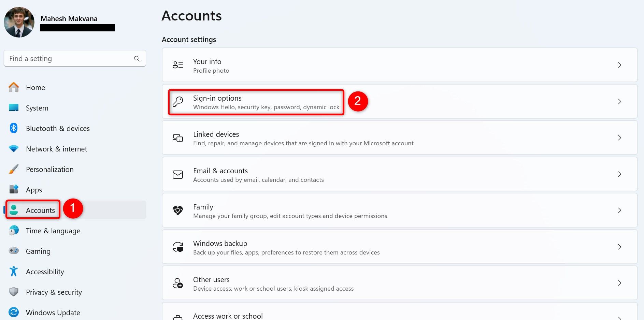Click Mahesh Makvana's profile photo
This screenshot has width=644, height=320.
tap(19, 22)
